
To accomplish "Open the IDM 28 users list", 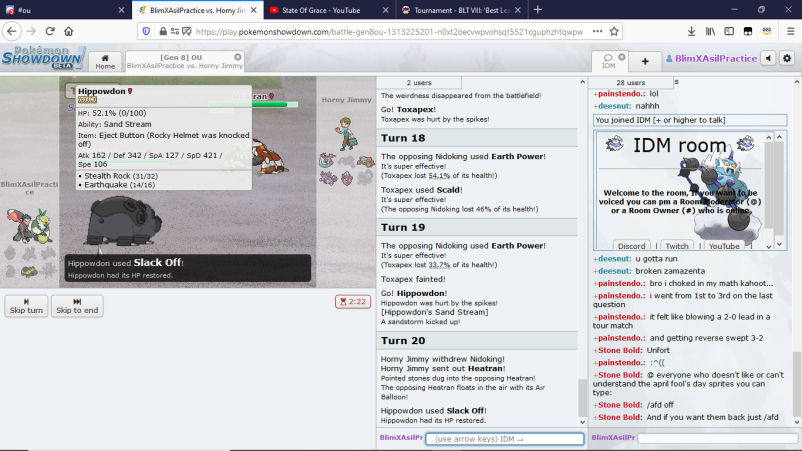I will click(631, 82).
